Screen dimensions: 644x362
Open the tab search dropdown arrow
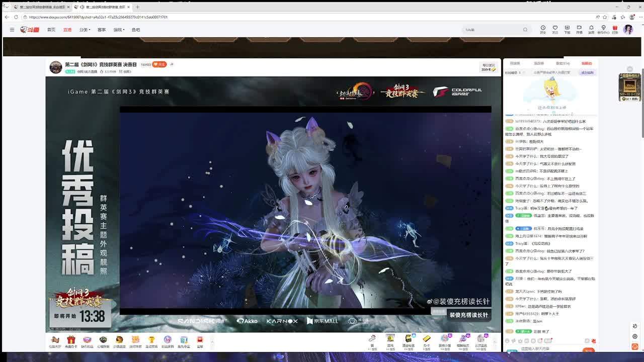point(6,7)
